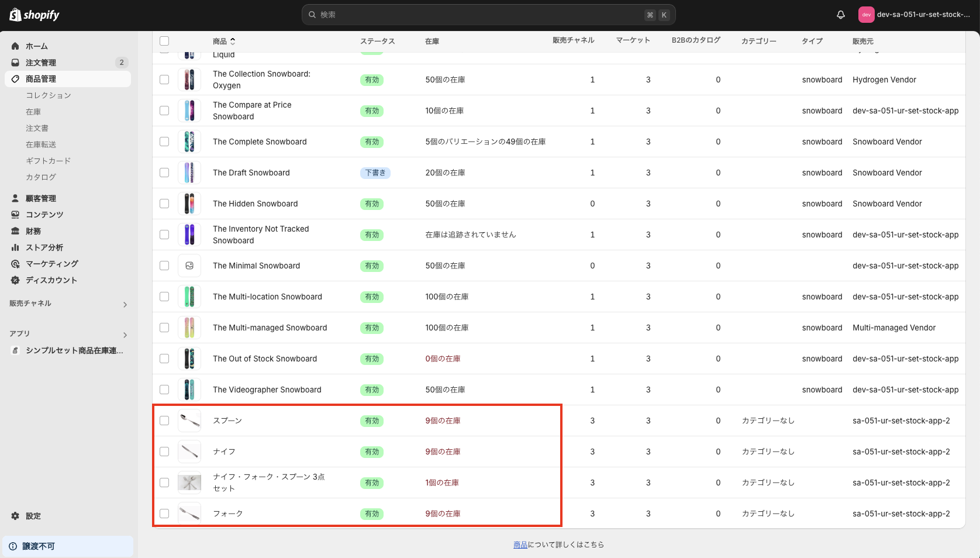Click the 顧客管理 person icon
Image resolution: width=980 pixels, height=558 pixels.
(15, 198)
